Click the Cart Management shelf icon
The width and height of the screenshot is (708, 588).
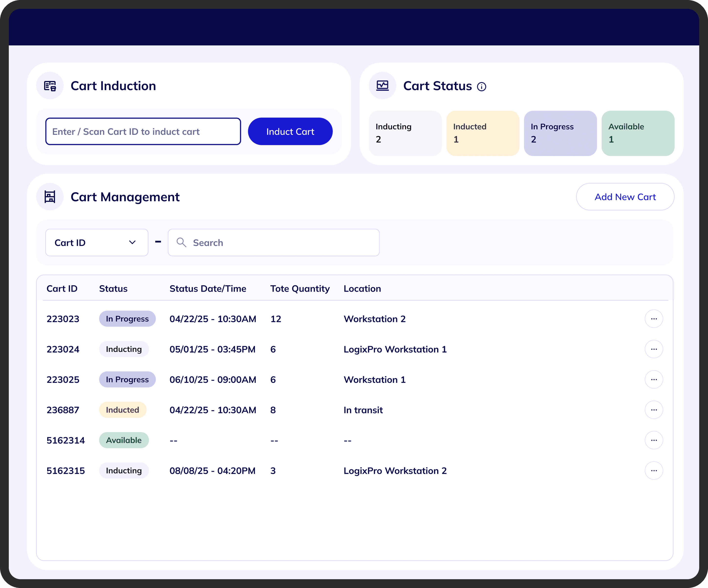click(50, 197)
